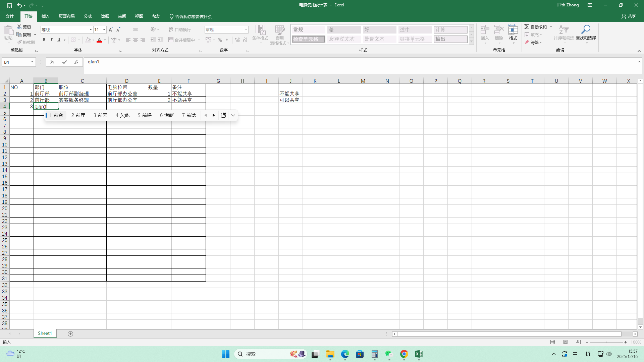
Task: Confirm entry with checkmark icon
Action: pos(64,62)
